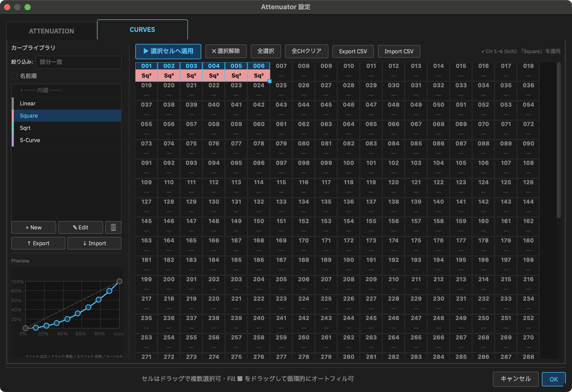Click the delete curve icon button
The width and height of the screenshot is (572, 392).
(x=113, y=227)
